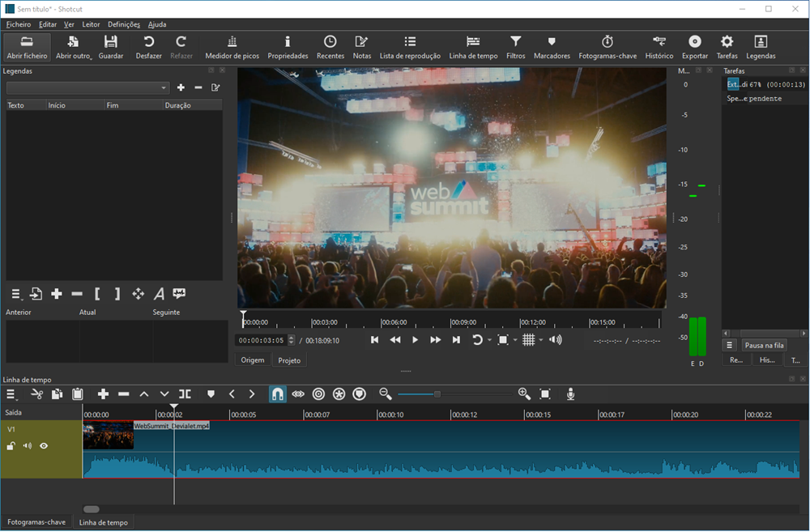Click the Exportar toolbar icon
Screen dimensions: 810x532
[695, 47]
